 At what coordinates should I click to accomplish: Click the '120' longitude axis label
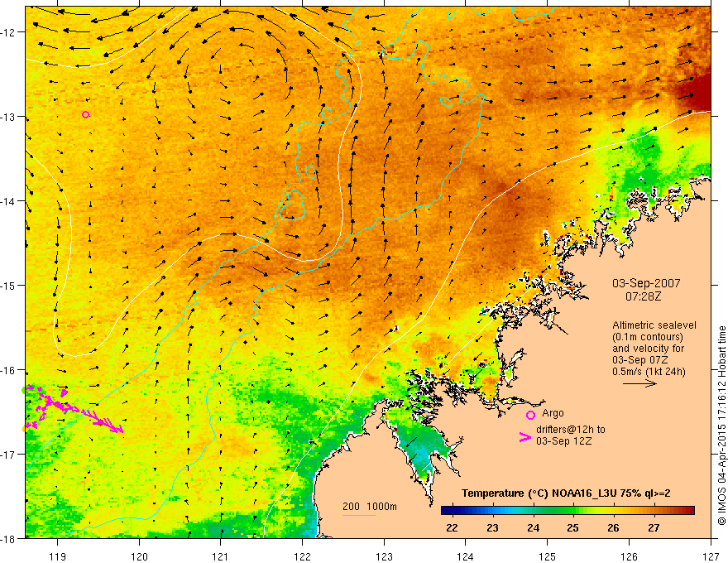click(139, 556)
